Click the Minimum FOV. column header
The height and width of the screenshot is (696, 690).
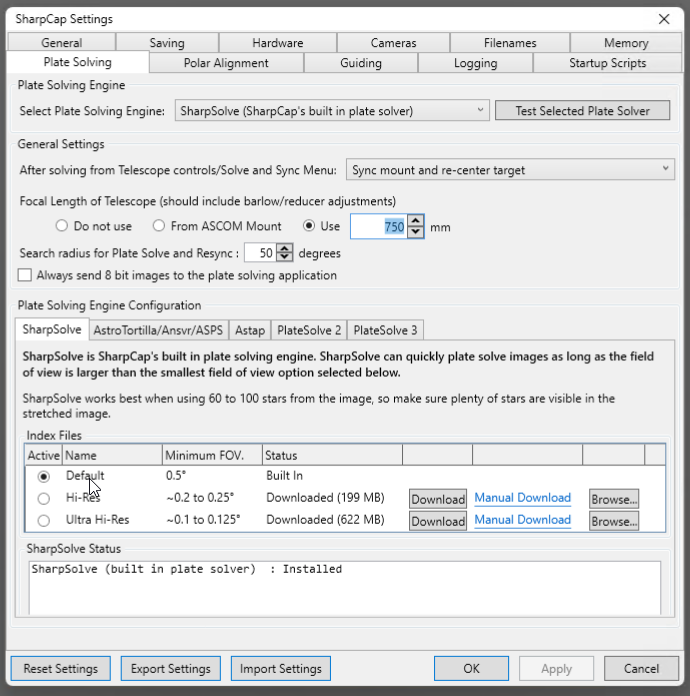(212, 455)
